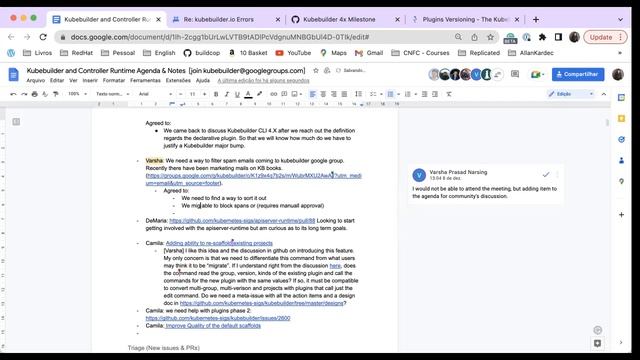This screenshot has width=640, height=360.
Task: Open the Ajuda menu
Action: coord(203,80)
